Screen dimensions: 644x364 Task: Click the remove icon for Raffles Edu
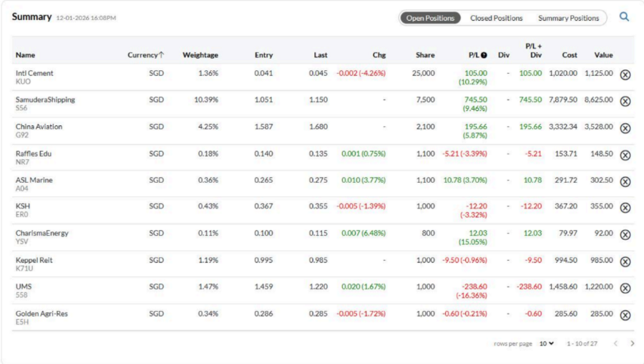(625, 155)
